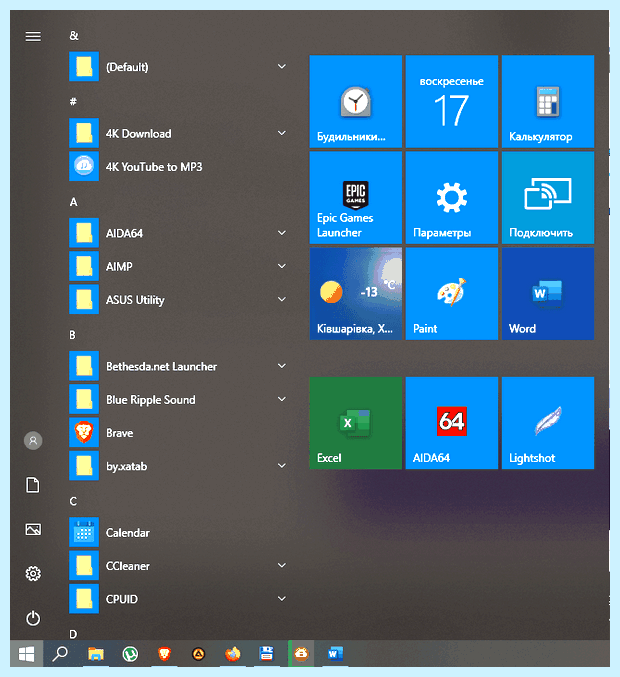The height and width of the screenshot is (677, 620).
Task: Expand the Bethesda.net Launcher folder
Action: [x=179, y=366]
